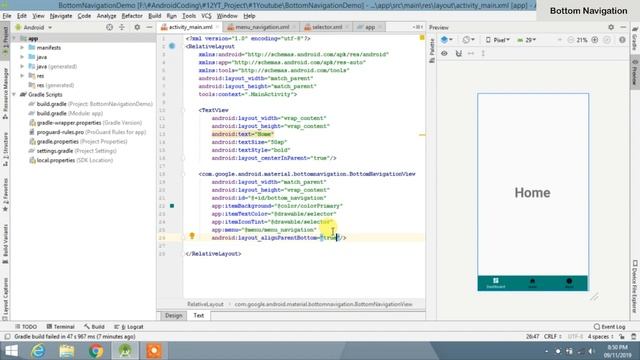This screenshot has width=640, height=360.
Task: Open the Pixel device dropdown
Action: point(498,40)
